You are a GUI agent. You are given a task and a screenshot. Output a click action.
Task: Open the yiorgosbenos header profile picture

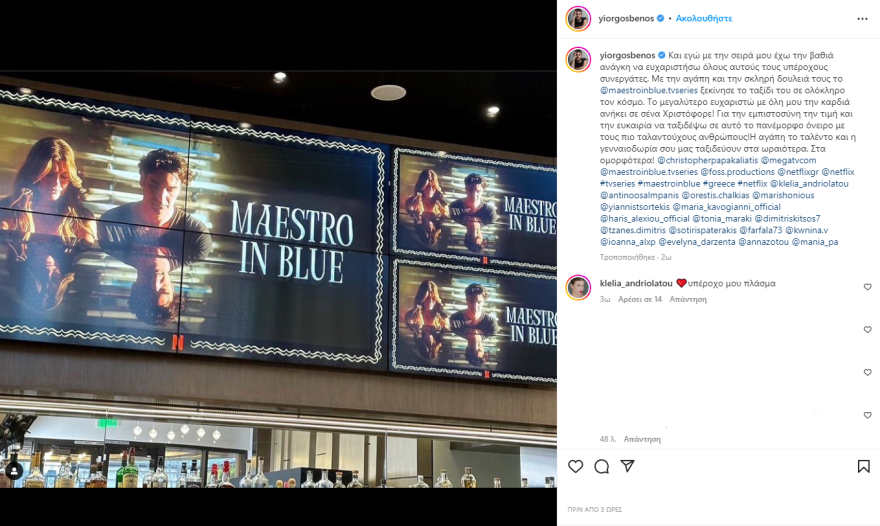[x=578, y=19]
